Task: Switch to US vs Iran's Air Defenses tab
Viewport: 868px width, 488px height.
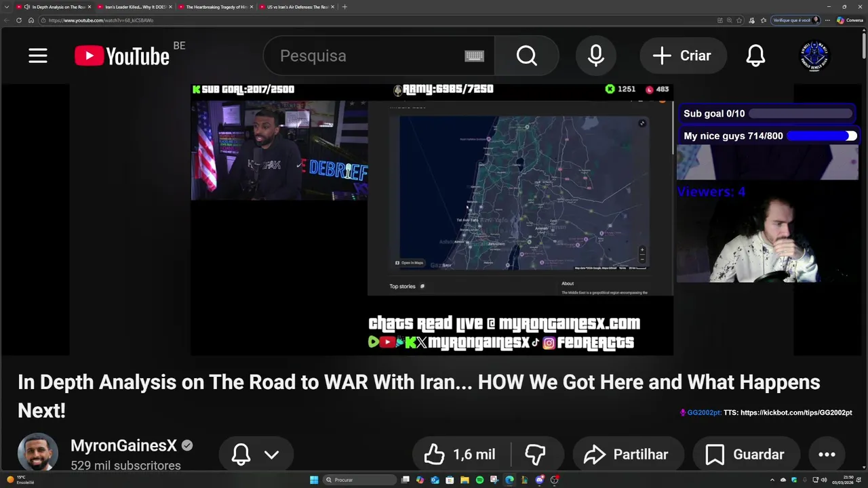Action: 297,7
